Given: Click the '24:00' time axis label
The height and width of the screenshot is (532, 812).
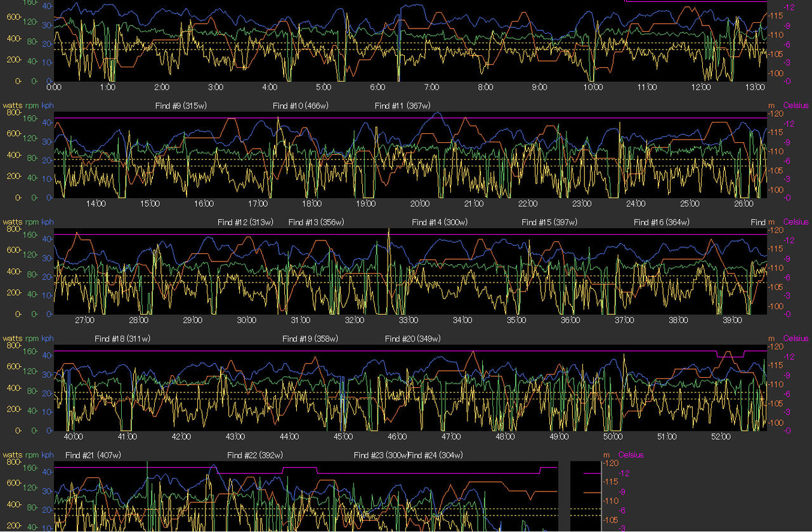Looking at the screenshot, I should coord(636,204).
